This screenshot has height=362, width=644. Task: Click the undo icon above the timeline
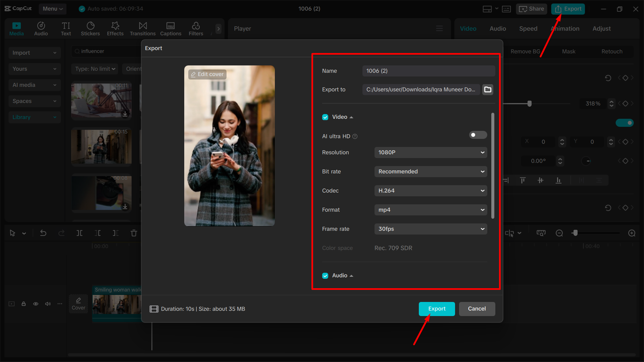[43, 233]
